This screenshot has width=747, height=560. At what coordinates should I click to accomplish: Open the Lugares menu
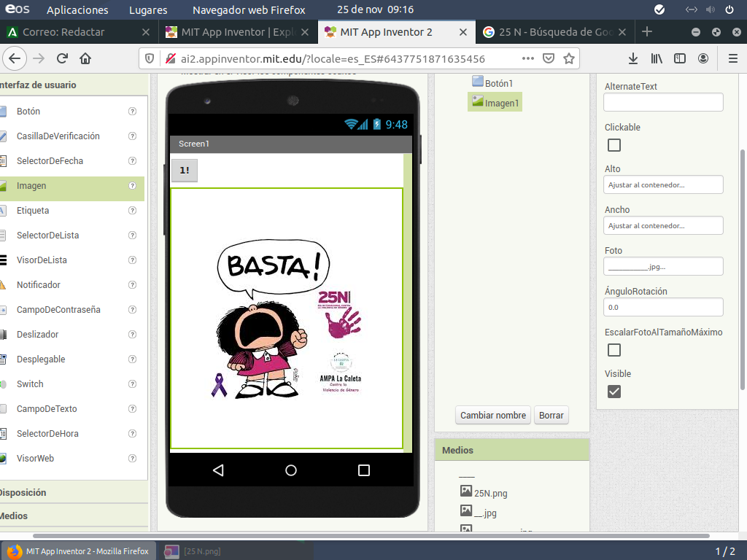(x=148, y=10)
